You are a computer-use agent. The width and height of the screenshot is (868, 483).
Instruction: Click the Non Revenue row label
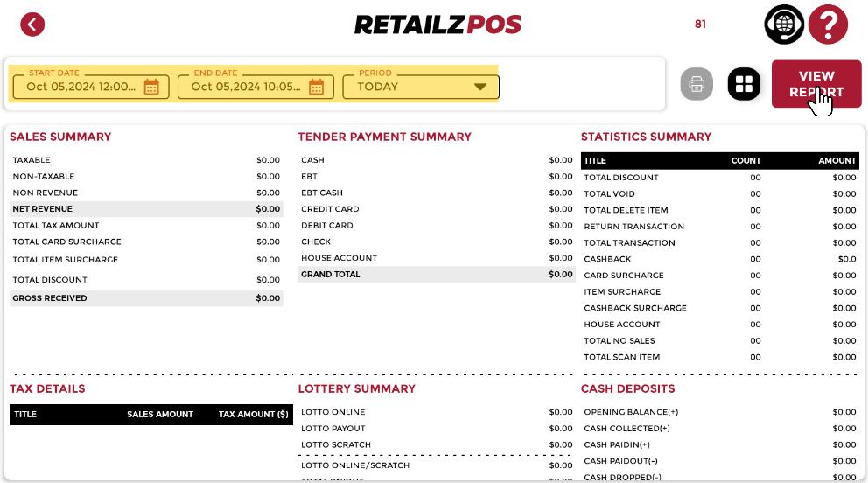[x=45, y=192]
